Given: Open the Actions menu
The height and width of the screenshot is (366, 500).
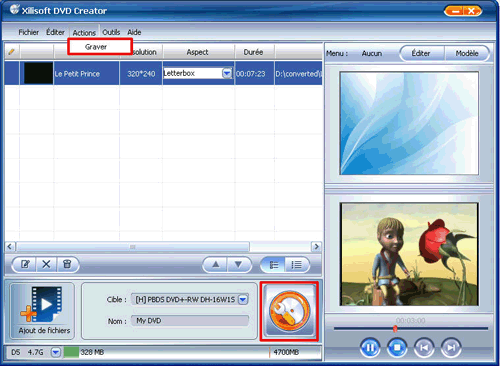Looking at the screenshot, I should pyautogui.click(x=84, y=33).
